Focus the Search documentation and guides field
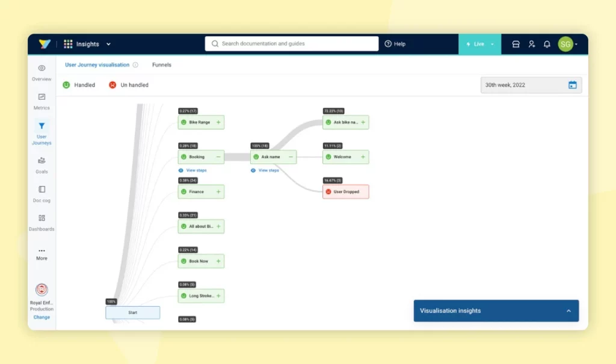The height and width of the screenshot is (364, 616). [292, 44]
